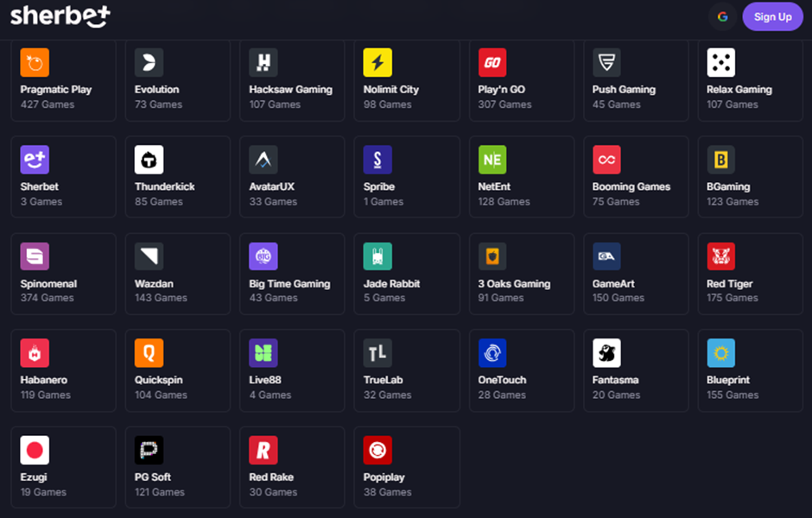Go to the Sherbet logo home link
The image size is (812, 518).
60,16
